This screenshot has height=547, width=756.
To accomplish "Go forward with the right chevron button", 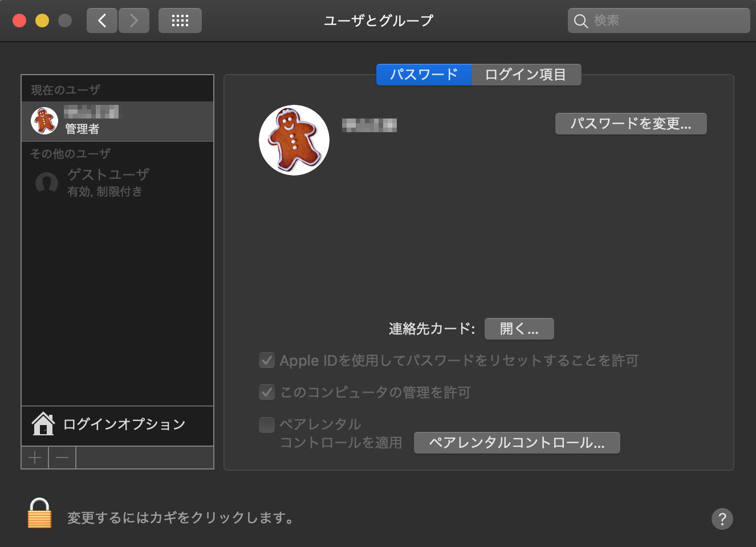I will point(134,21).
